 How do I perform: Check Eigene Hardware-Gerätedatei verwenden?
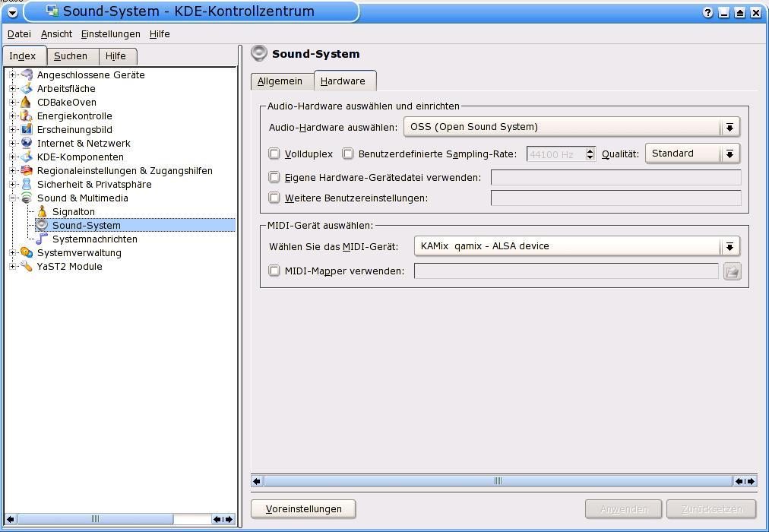[274, 178]
